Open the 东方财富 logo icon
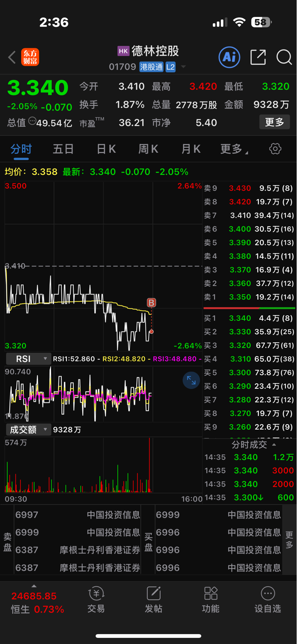This screenshot has width=297, height=644. pos(30,57)
